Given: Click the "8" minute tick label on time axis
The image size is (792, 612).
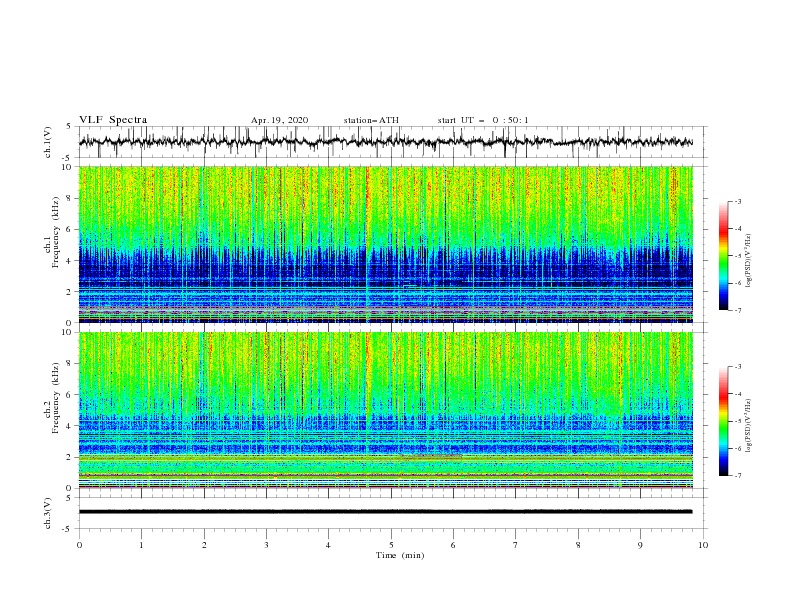Looking at the screenshot, I should pyautogui.click(x=578, y=545).
